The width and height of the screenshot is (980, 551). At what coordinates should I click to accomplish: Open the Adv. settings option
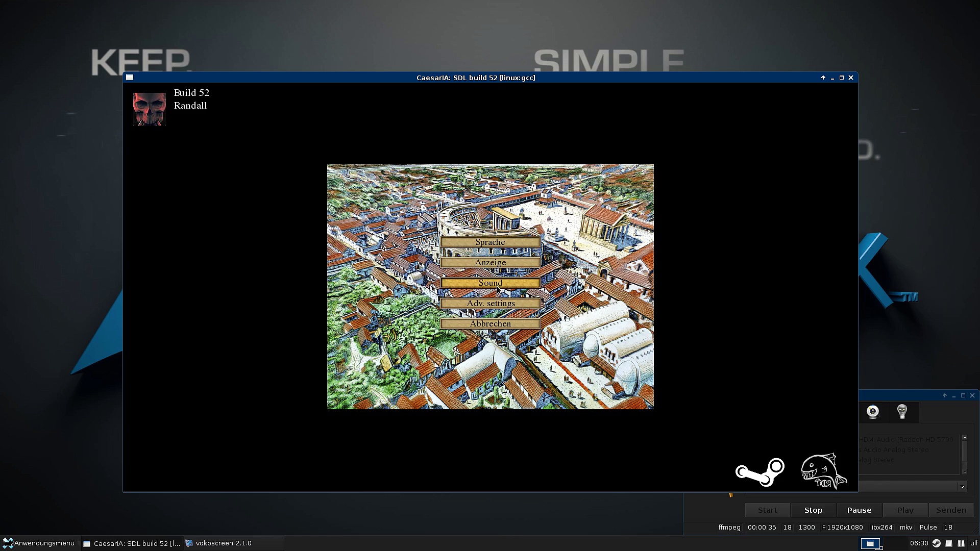coord(490,304)
